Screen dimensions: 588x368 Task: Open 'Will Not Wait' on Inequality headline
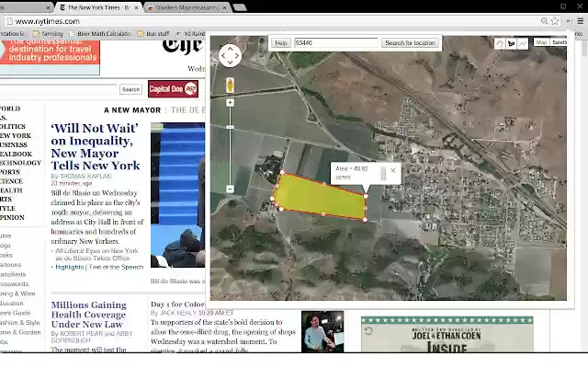point(96,147)
